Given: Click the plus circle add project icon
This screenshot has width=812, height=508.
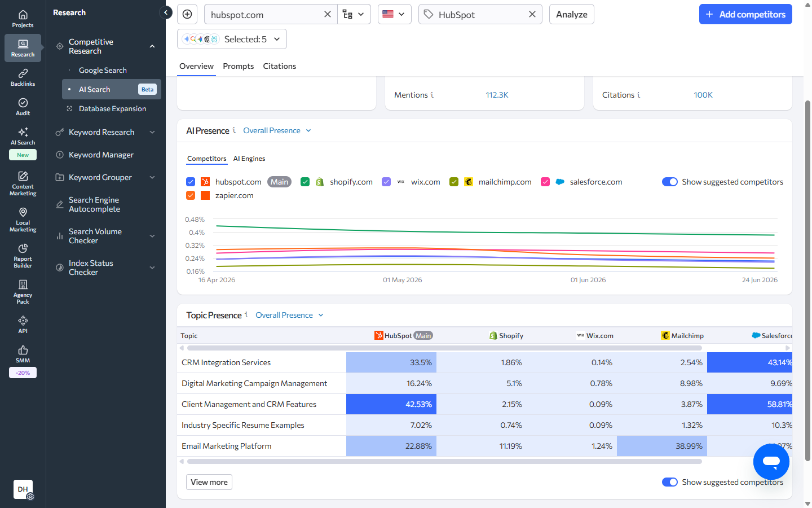Looking at the screenshot, I should point(187,14).
